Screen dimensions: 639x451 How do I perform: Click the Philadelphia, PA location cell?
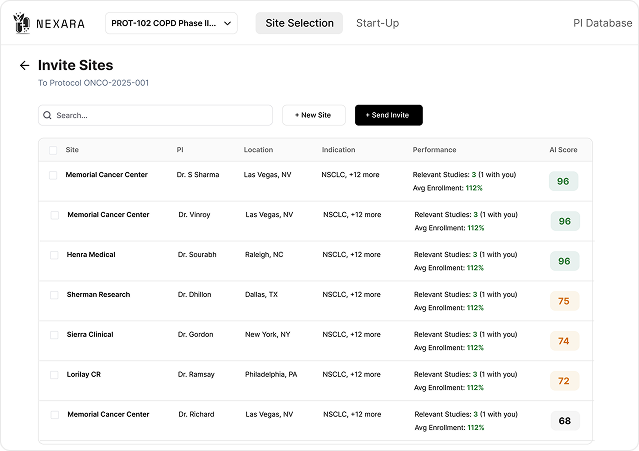[271, 374]
